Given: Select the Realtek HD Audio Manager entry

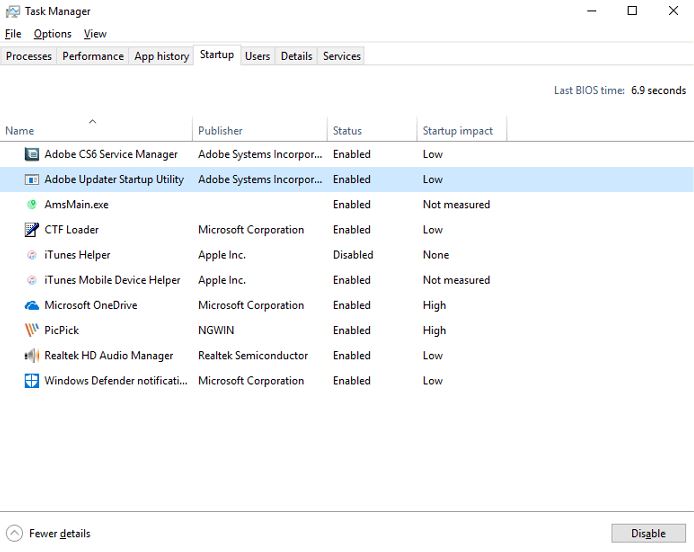Looking at the screenshot, I should click(109, 355).
